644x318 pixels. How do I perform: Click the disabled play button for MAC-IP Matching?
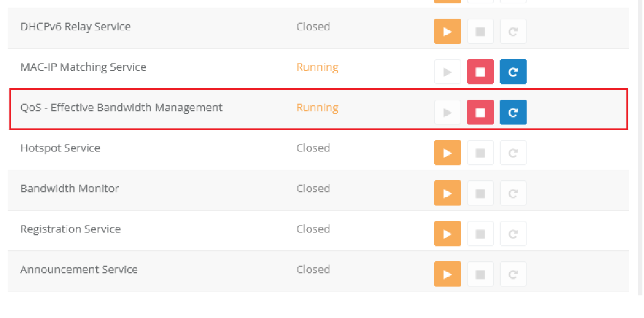447,72
